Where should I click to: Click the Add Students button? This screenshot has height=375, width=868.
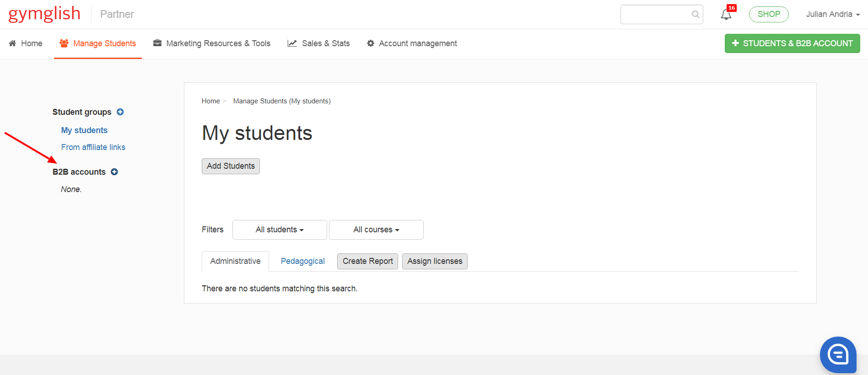231,166
